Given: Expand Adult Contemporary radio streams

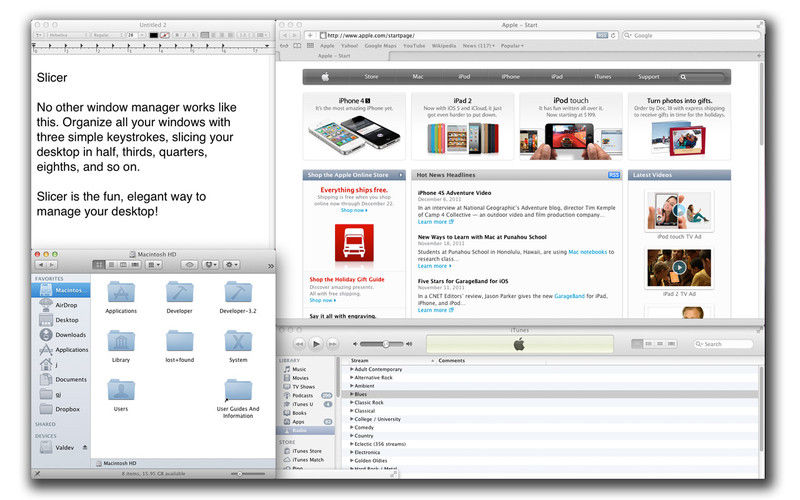Looking at the screenshot, I should click(x=352, y=369).
